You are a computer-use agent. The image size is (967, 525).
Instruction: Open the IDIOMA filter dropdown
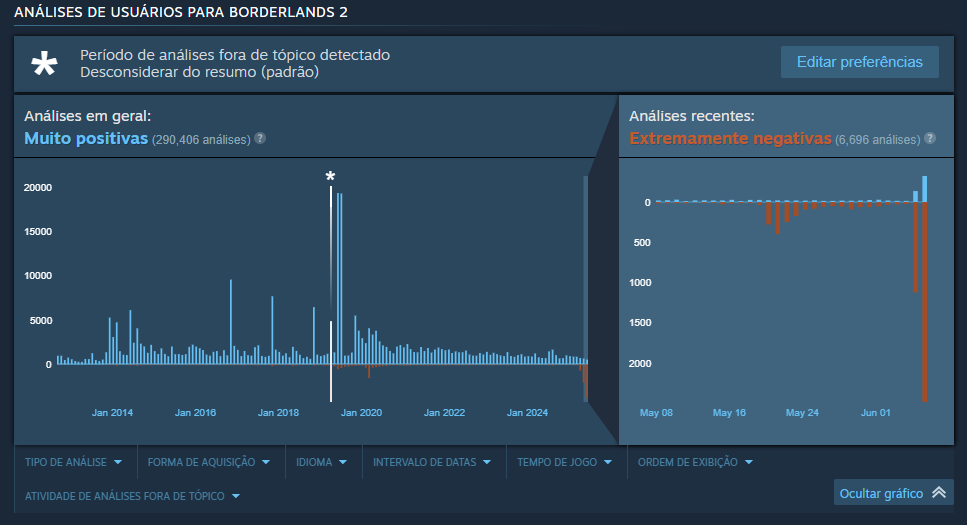pyautogui.click(x=321, y=462)
